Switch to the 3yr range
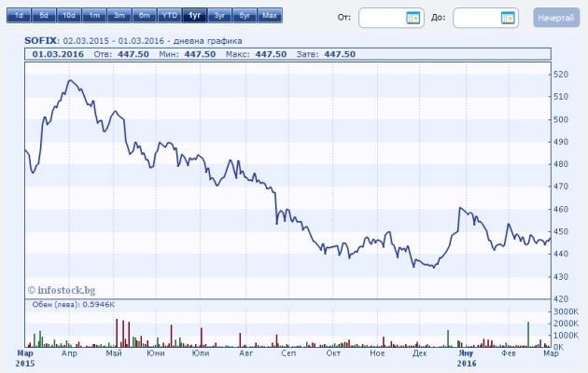Image resolution: width=588 pixels, height=373 pixels. pyautogui.click(x=218, y=17)
